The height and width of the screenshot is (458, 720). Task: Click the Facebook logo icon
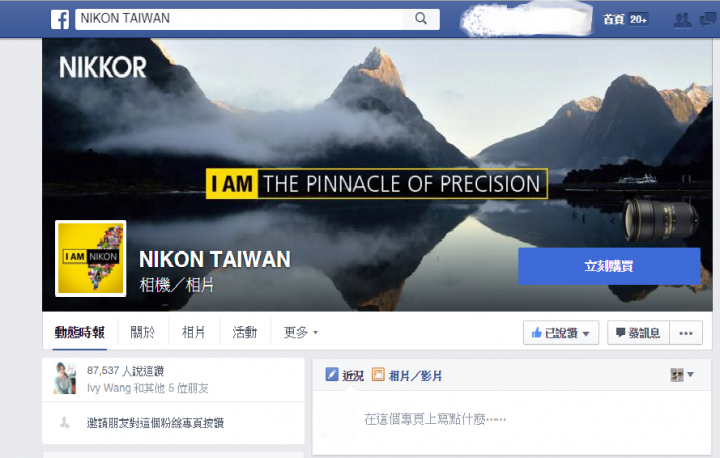coord(60,19)
